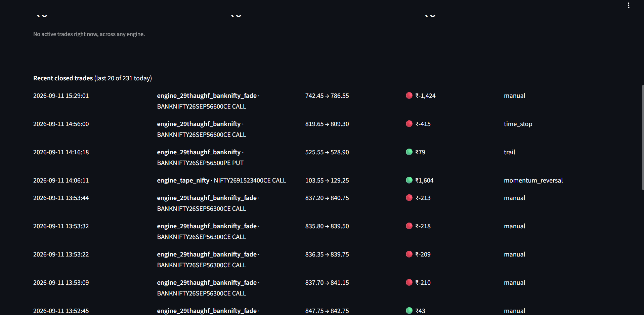Viewport: 644px width, 315px height.
Task: Click price range 819.65 → 809.30
Action: tap(327, 124)
